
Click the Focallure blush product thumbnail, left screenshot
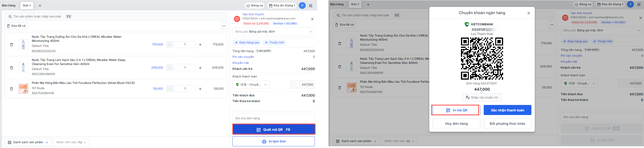click(x=23, y=89)
